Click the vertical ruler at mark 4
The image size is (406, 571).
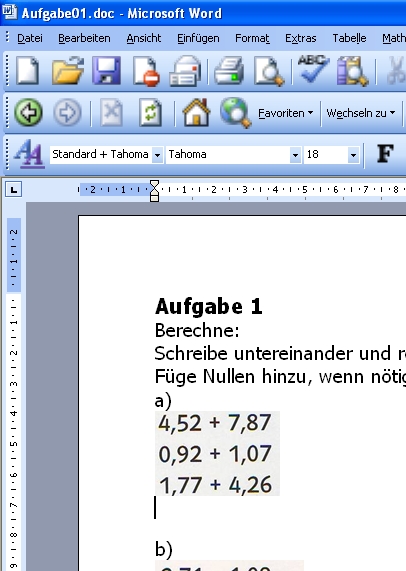pos(14,413)
